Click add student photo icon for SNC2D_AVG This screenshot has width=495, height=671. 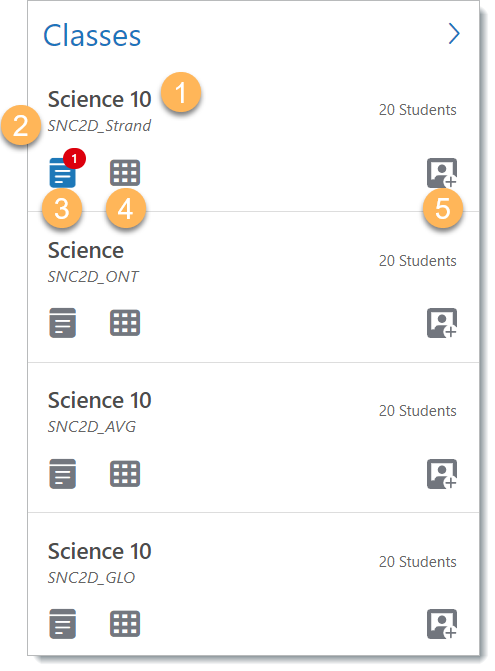click(x=442, y=474)
